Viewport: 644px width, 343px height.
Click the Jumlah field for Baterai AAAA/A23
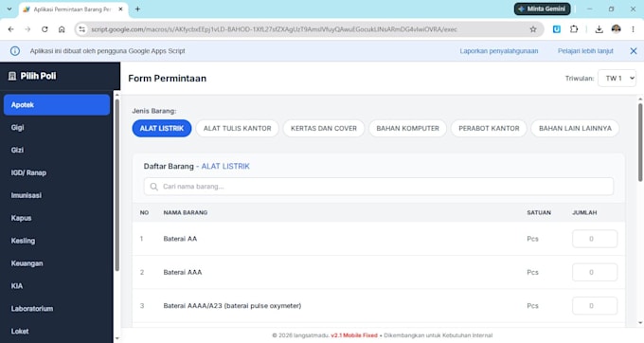(595, 306)
